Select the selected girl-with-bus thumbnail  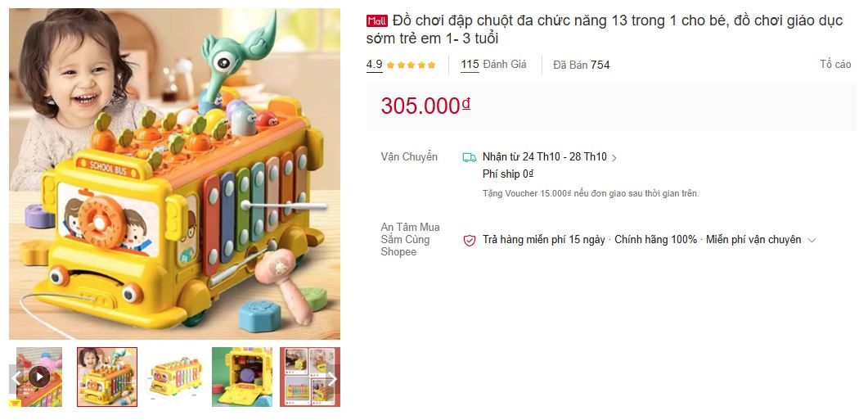(107, 377)
